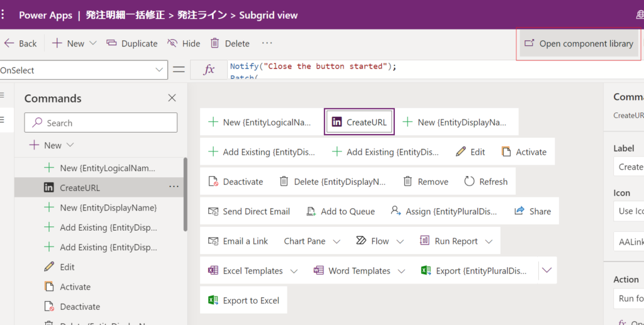
Task: Click the Open component library button
Action: point(579,43)
